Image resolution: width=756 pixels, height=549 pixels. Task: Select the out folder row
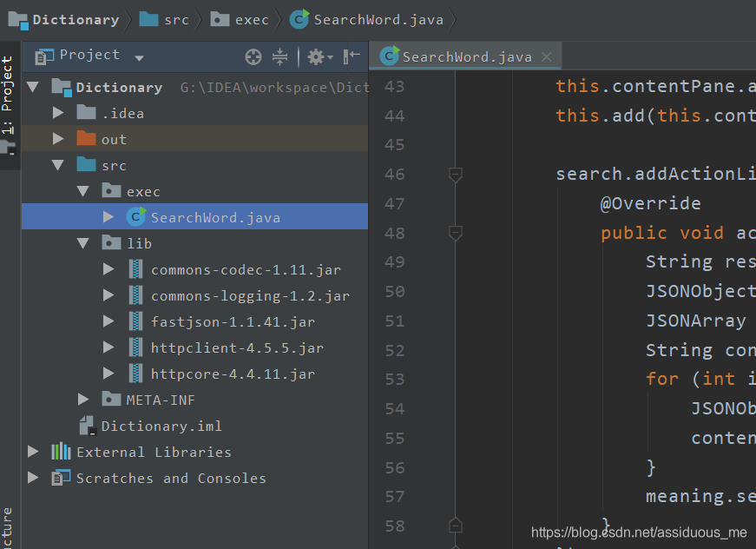(x=194, y=139)
